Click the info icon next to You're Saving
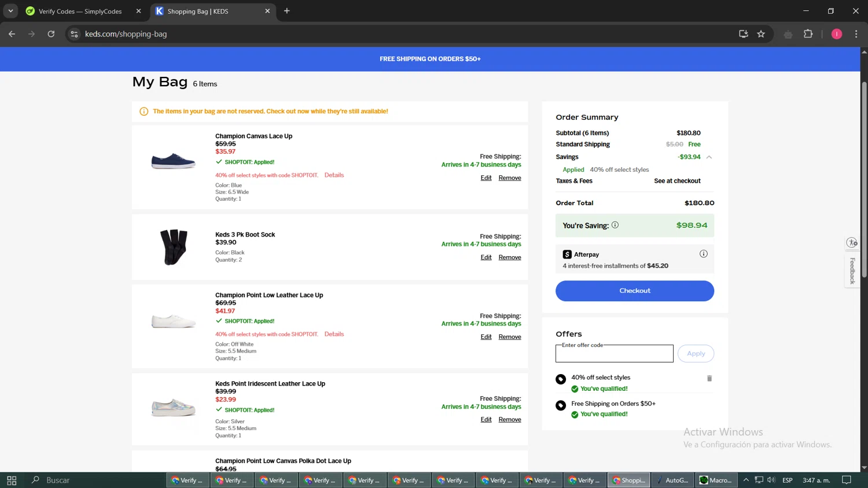This screenshot has width=868, height=488. coord(615,225)
